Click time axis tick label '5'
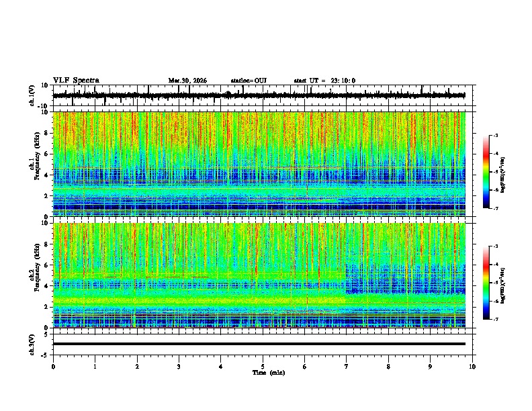532x411 pixels. tap(263, 367)
